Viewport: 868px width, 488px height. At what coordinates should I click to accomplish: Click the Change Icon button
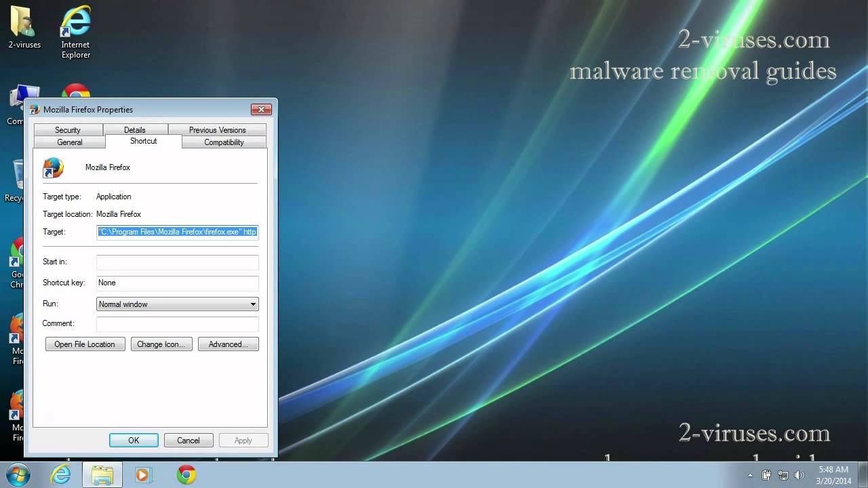click(161, 344)
